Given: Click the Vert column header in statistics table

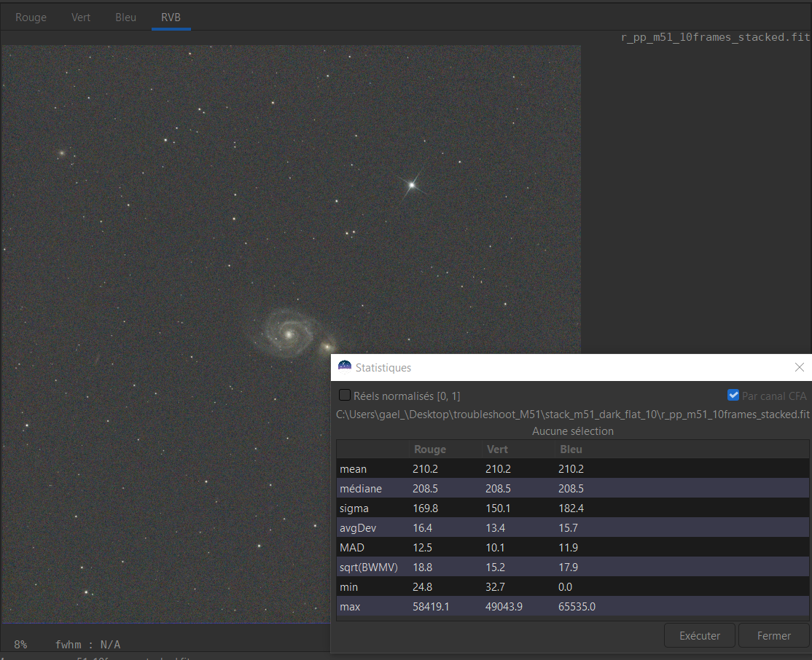Looking at the screenshot, I should [x=497, y=449].
